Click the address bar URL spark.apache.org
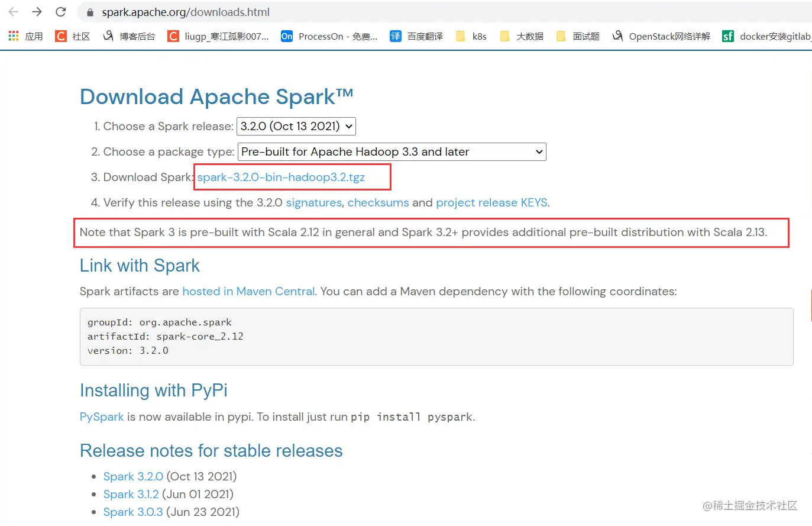The height and width of the screenshot is (526, 812). pyautogui.click(x=186, y=12)
